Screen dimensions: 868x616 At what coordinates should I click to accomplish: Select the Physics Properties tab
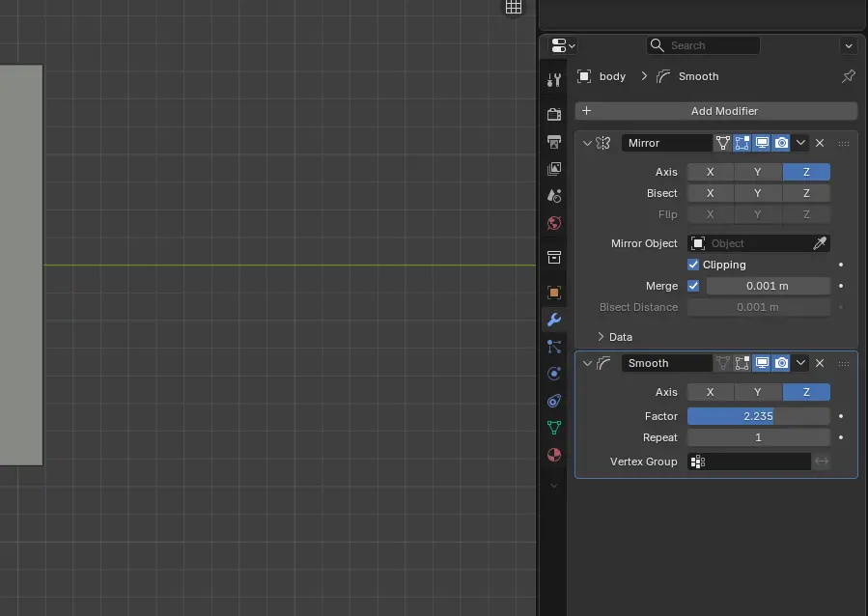[553, 374]
